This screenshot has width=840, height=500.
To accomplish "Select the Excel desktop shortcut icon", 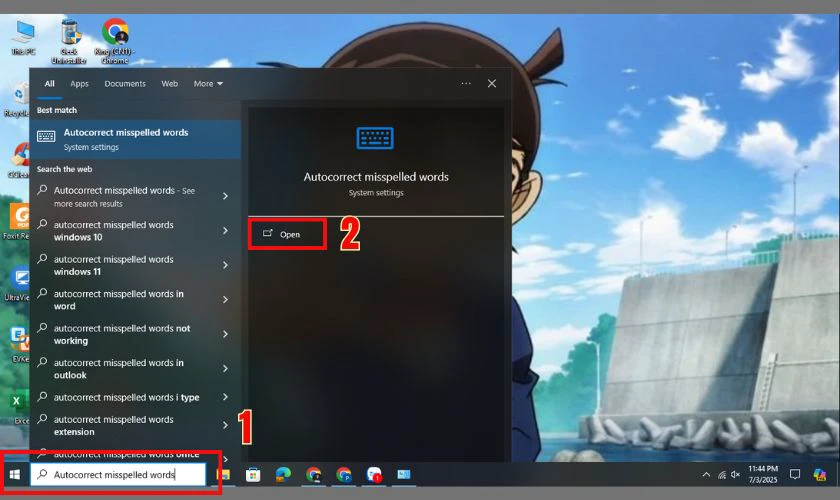I will coord(18,406).
